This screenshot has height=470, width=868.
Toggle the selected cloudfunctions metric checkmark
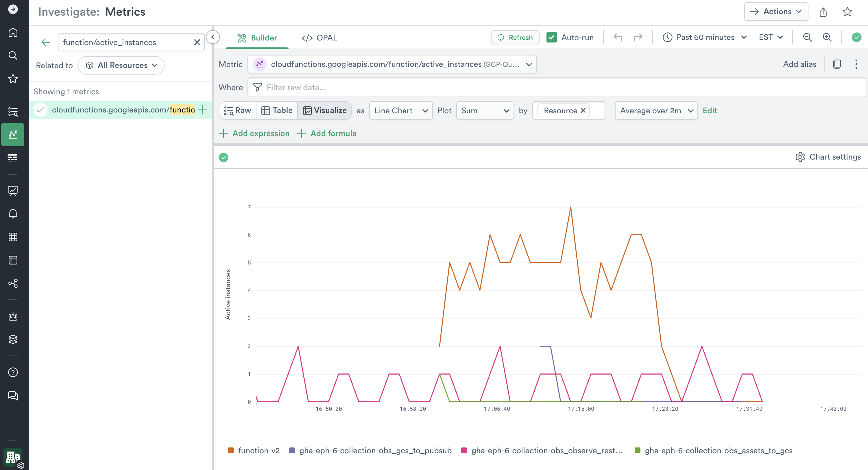point(40,110)
